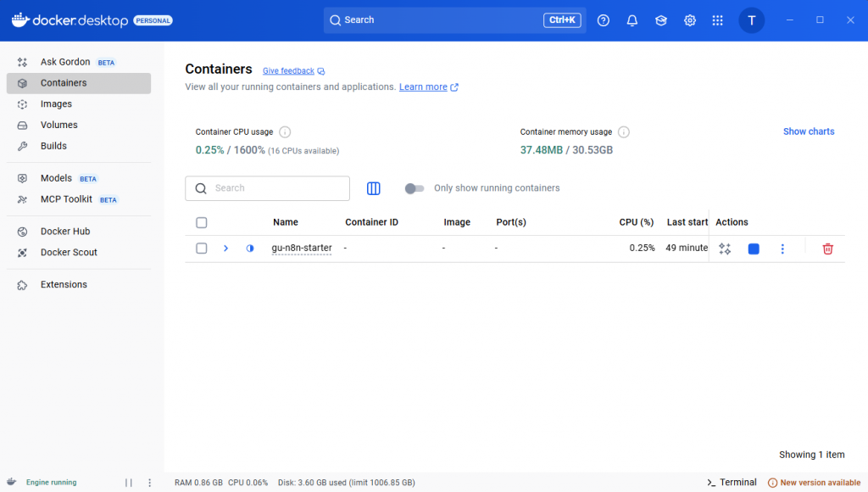This screenshot has height=492, width=868.
Task: Open the apps grid icon
Action: pos(717,20)
